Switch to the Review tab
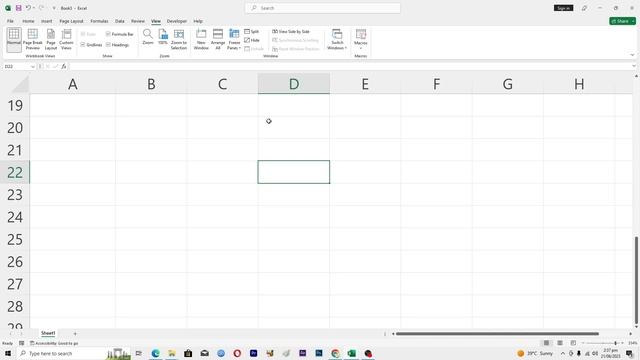Image resolution: width=640 pixels, height=360 pixels. pyautogui.click(x=138, y=21)
